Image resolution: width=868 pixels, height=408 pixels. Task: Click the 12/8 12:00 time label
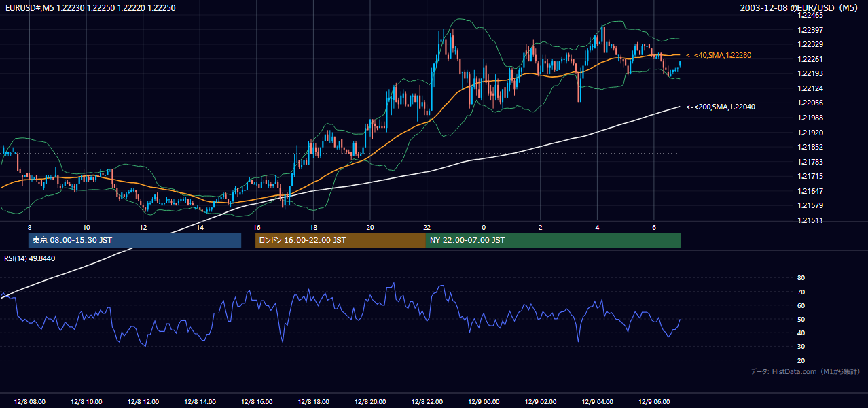coord(143,401)
